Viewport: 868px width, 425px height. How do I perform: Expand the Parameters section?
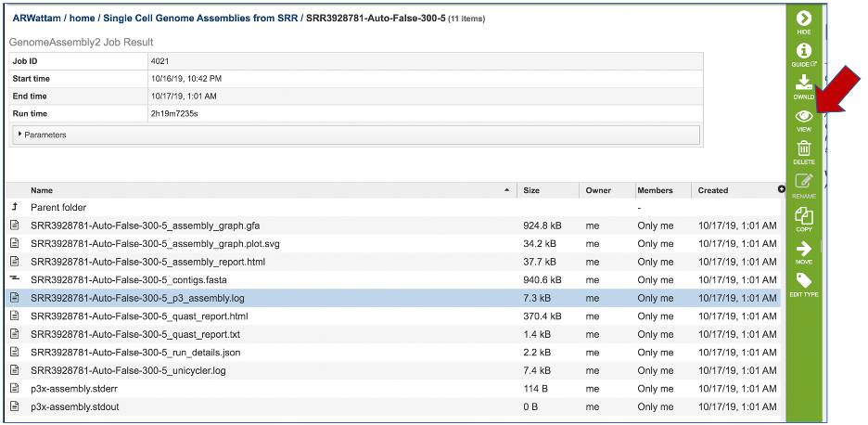356,135
